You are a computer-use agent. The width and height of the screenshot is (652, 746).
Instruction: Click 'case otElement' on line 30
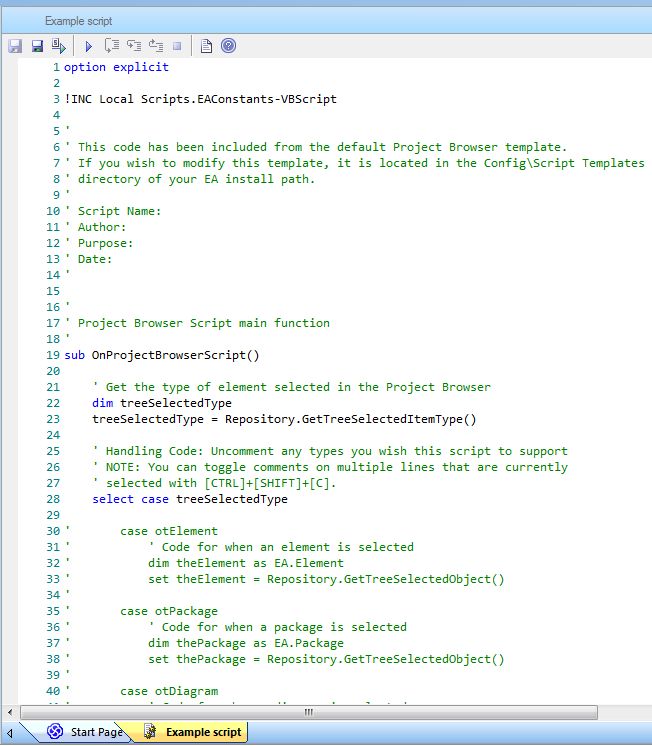click(x=169, y=531)
